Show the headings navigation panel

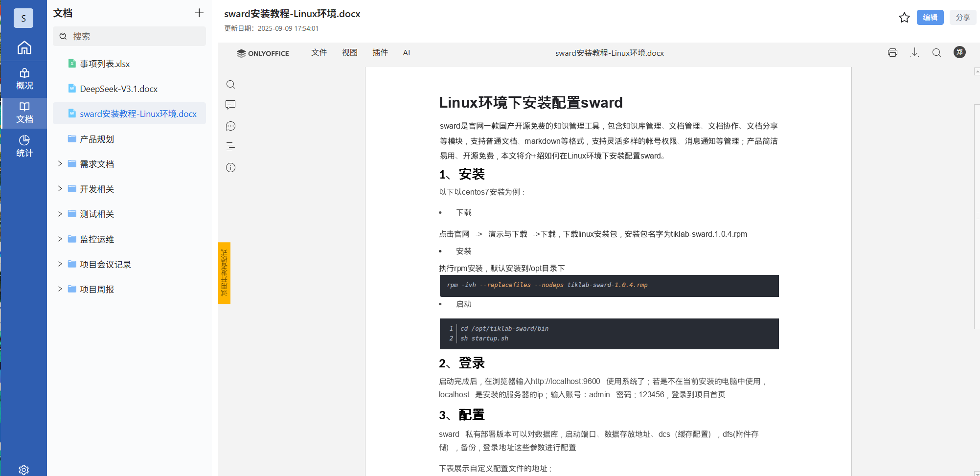tap(230, 146)
